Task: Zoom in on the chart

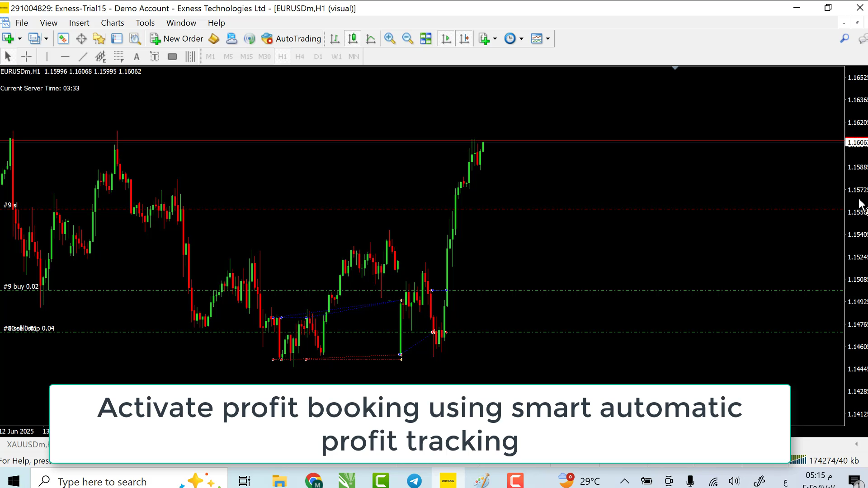Action: [390, 39]
